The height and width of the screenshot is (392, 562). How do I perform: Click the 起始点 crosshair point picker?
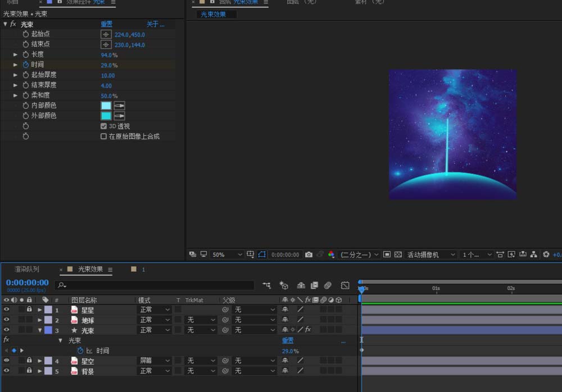pyautogui.click(x=106, y=34)
